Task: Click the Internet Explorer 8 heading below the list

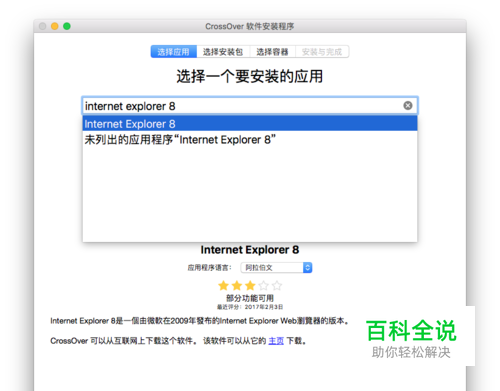Action: coord(250,250)
